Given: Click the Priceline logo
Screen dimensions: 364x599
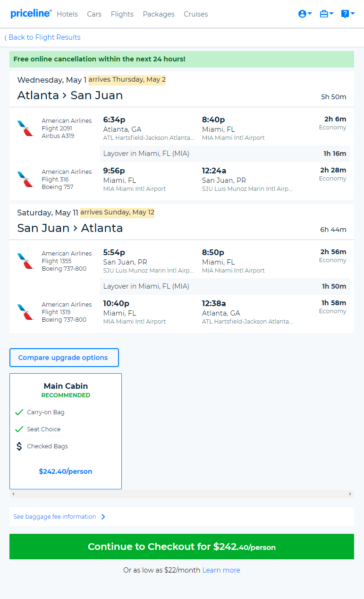Looking at the screenshot, I should (x=31, y=14).
